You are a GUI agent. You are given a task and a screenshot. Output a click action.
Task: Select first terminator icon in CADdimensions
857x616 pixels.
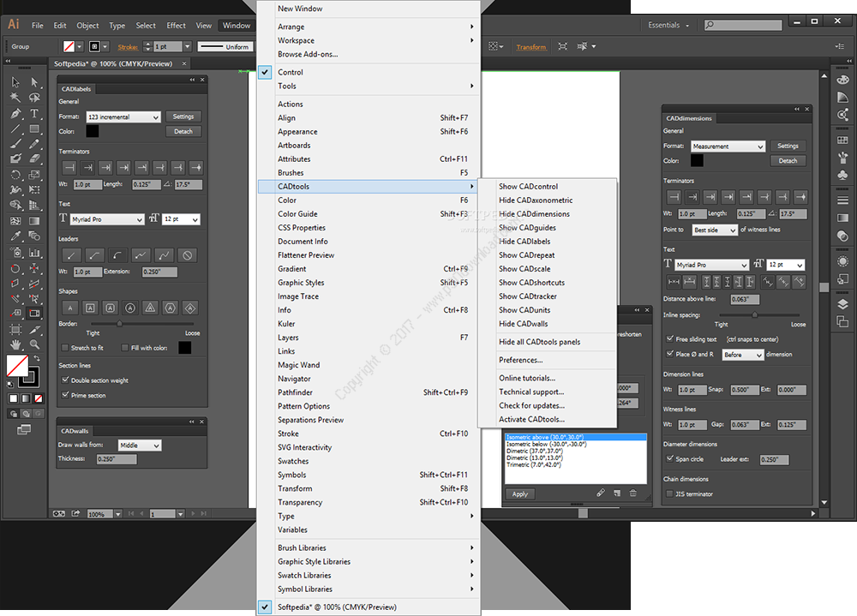pyautogui.click(x=674, y=197)
